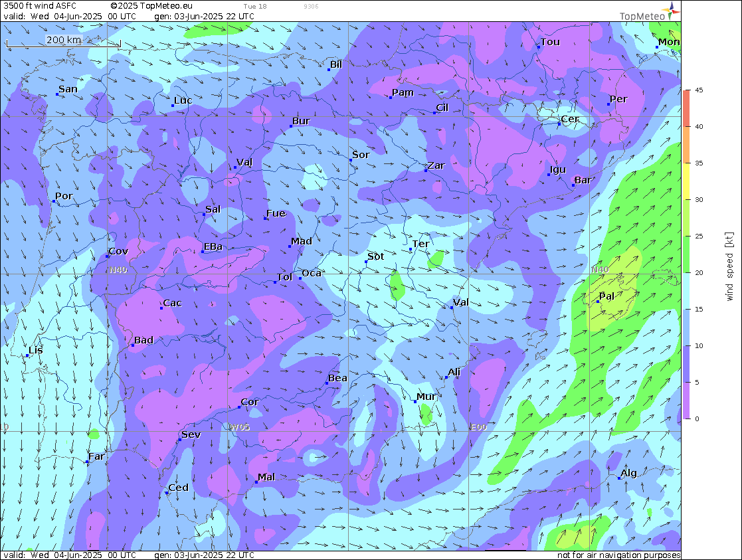The image size is (742, 560).
Task: Click the 200 km scale bar
Action: click(x=63, y=42)
